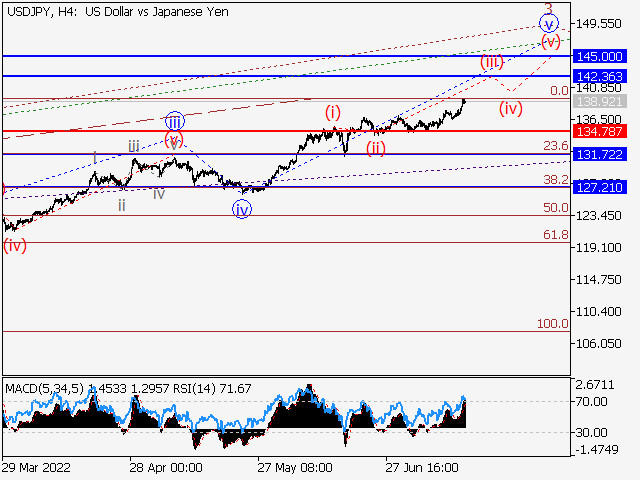This screenshot has height=480, width=640.
Task: Click the 28 Apr 00:00 date marker
Action: [x=165, y=467]
